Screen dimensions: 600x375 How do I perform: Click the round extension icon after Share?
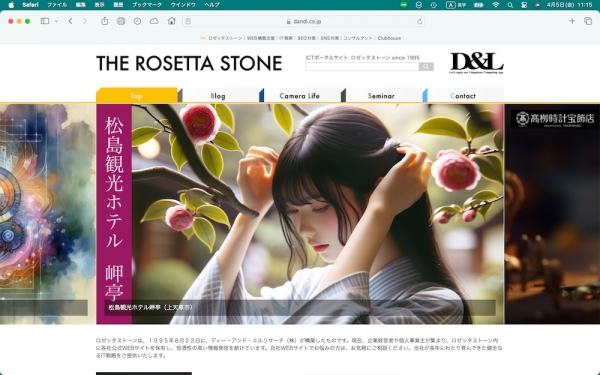121,21
